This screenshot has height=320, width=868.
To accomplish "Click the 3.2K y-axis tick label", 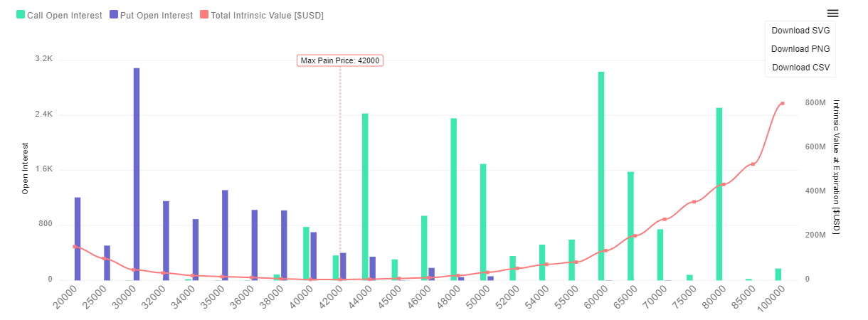I will (44, 59).
